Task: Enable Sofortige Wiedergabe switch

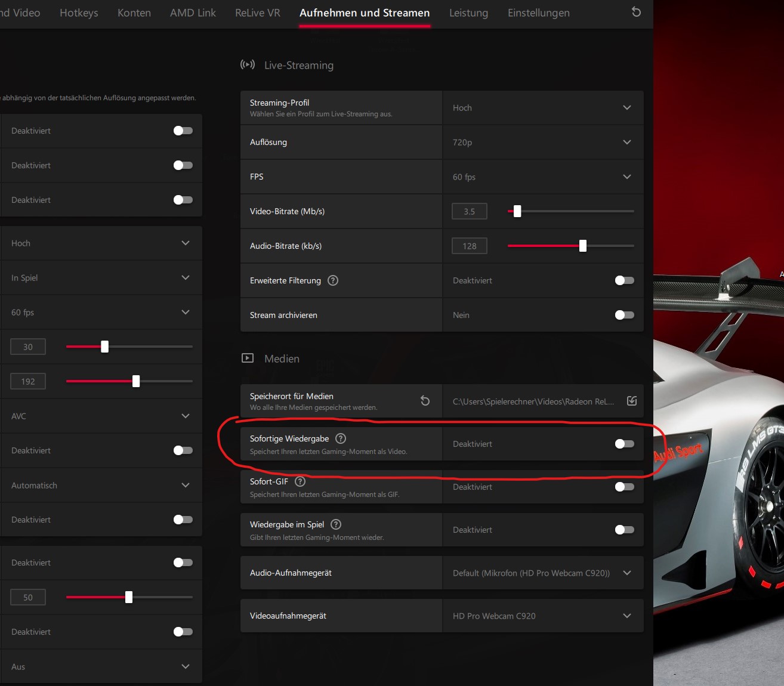Action: click(625, 444)
